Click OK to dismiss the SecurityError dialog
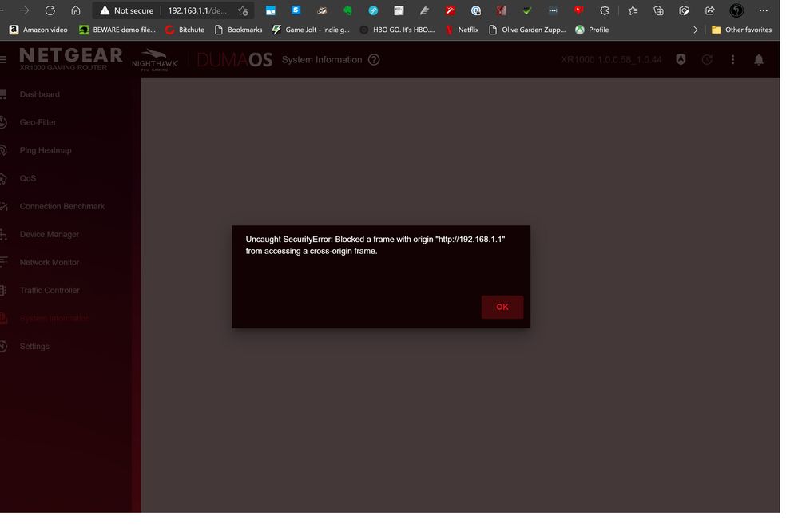798x532 pixels. 502,307
